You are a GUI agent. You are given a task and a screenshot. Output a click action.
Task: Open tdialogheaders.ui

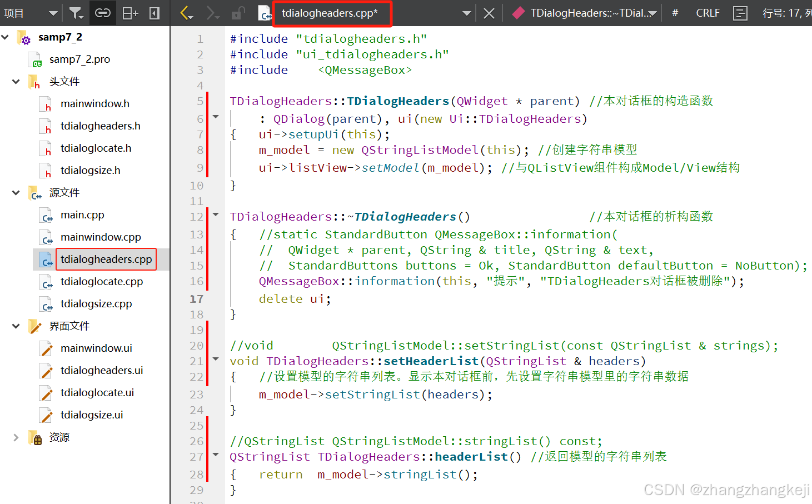102,371
